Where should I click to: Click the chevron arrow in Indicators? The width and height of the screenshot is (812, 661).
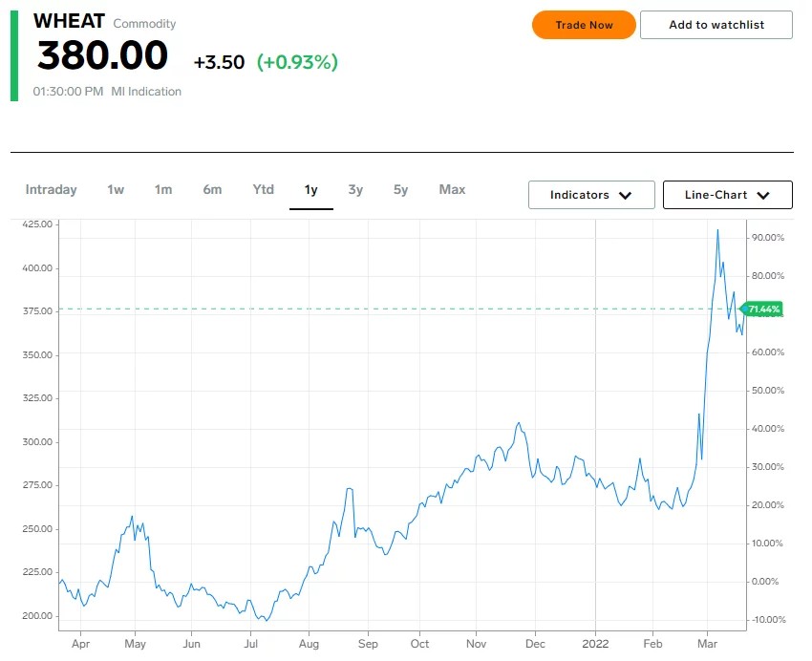point(625,195)
